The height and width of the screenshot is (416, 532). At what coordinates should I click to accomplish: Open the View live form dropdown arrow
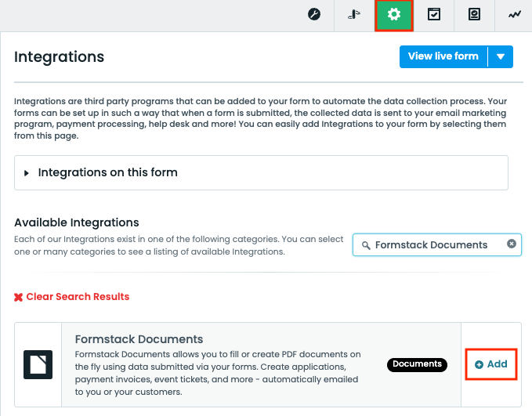point(501,56)
